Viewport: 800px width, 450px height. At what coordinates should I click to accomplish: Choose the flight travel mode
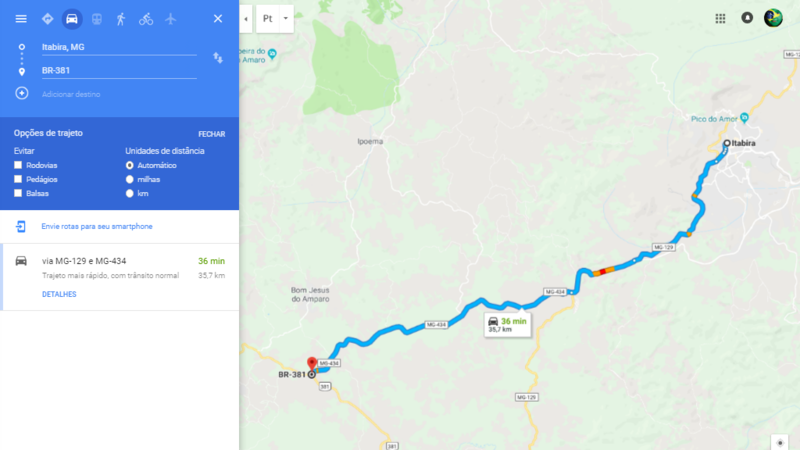(170, 19)
